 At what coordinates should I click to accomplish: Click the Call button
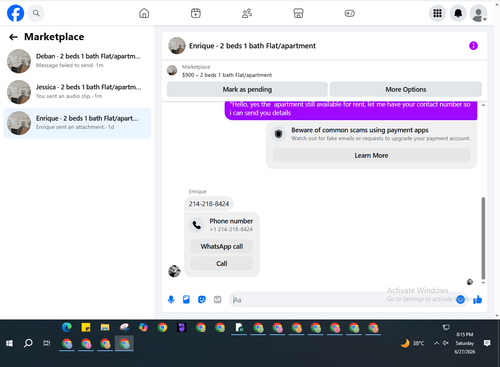coord(222,263)
